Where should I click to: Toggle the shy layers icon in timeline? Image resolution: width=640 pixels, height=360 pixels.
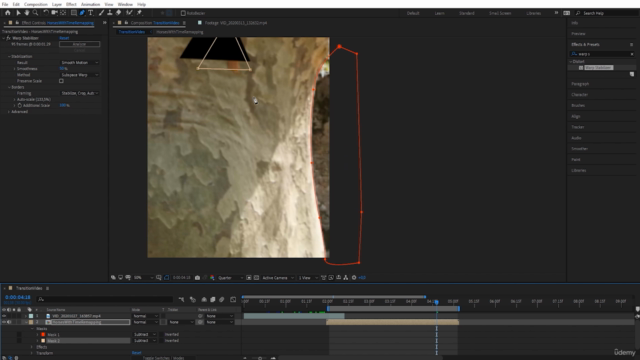(204, 299)
